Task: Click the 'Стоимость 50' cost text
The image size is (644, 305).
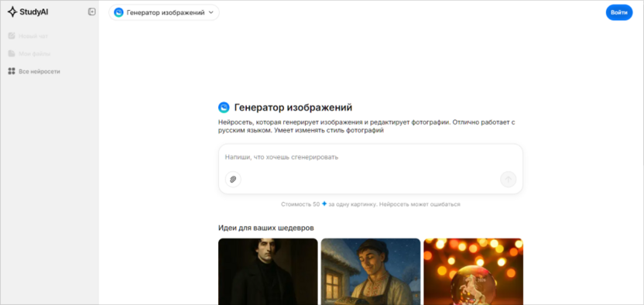Action: [x=300, y=204]
